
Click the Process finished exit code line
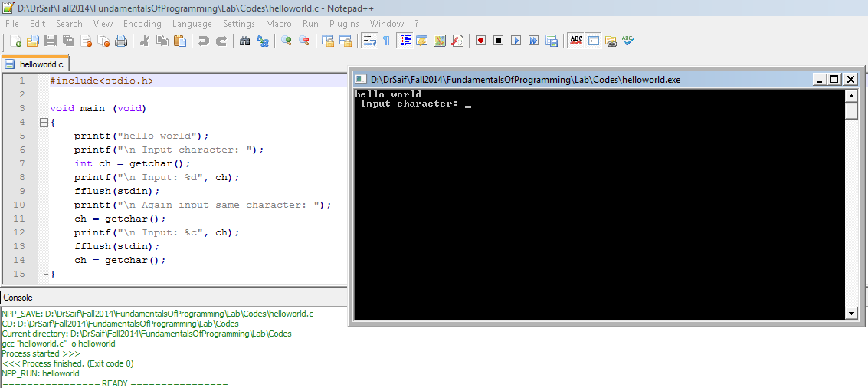coord(67,363)
